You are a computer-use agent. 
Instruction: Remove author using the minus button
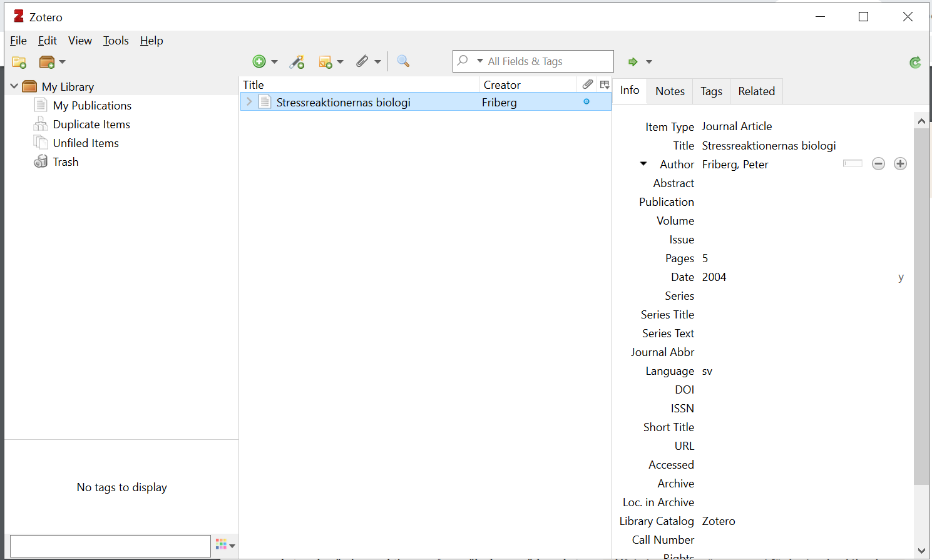(878, 164)
